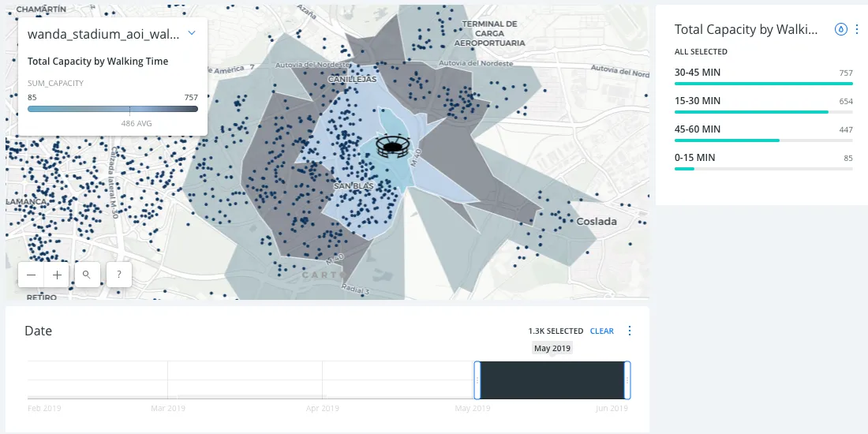Click the zoom out minus button

click(x=31, y=275)
